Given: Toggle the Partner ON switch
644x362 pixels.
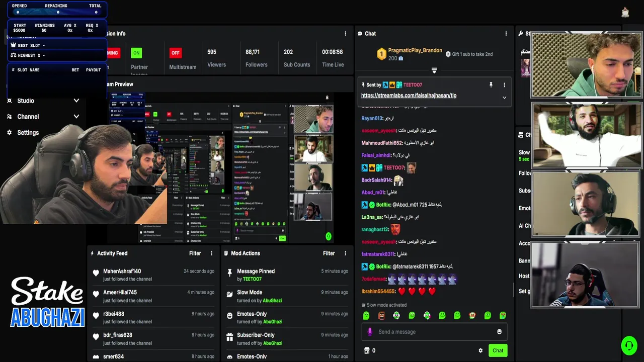Looking at the screenshot, I should [x=136, y=53].
